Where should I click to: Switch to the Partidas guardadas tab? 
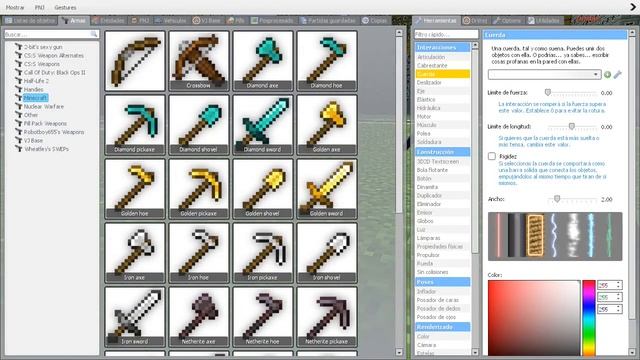pyautogui.click(x=329, y=20)
